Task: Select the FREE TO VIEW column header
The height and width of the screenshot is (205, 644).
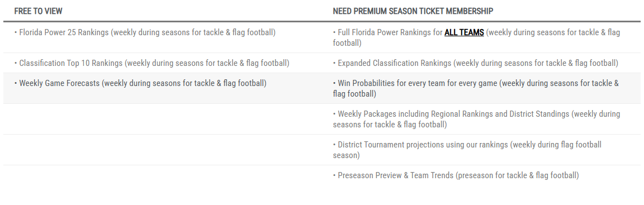Action: (x=38, y=11)
